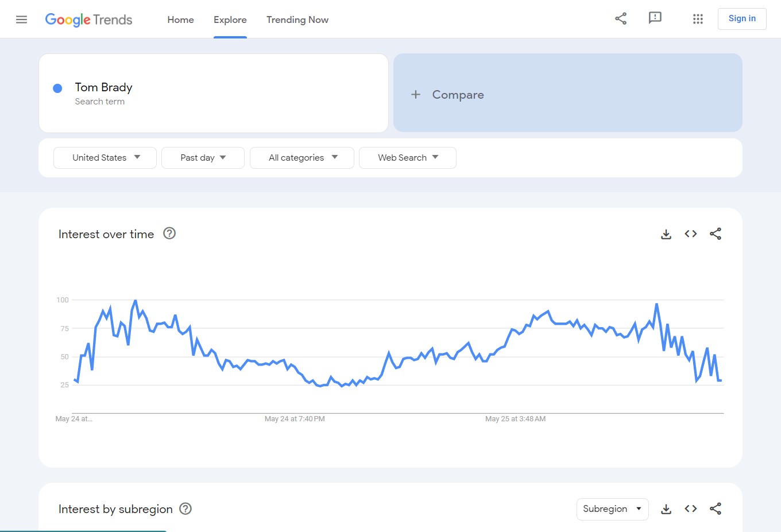This screenshot has height=532, width=781.
Task: Embed the Interest by subregion widget
Action: pyautogui.click(x=691, y=508)
